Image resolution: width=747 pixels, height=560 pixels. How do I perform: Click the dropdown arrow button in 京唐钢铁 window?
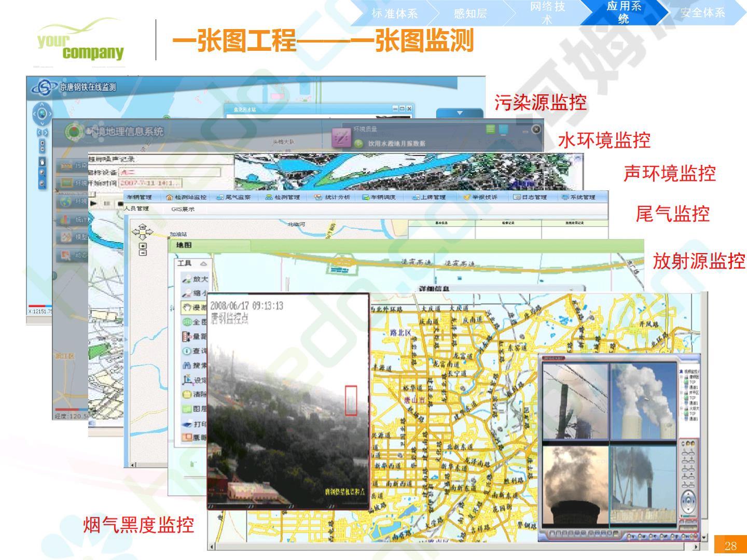pyautogui.click(x=459, y=113)
